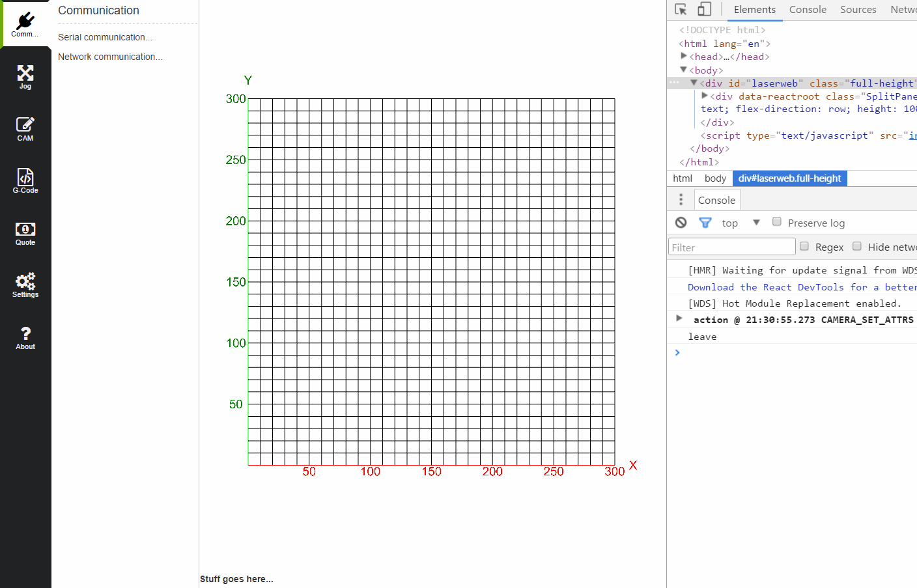This screenshot has height=588, width=917.
Task: Enable the Preserve log checkbox
Action: [x=777, y=221]
